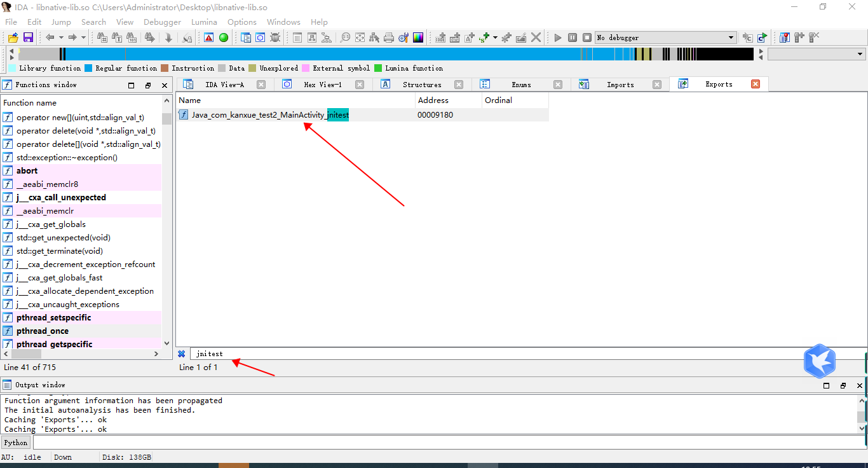Click the printer icon in toolbar

389,38
